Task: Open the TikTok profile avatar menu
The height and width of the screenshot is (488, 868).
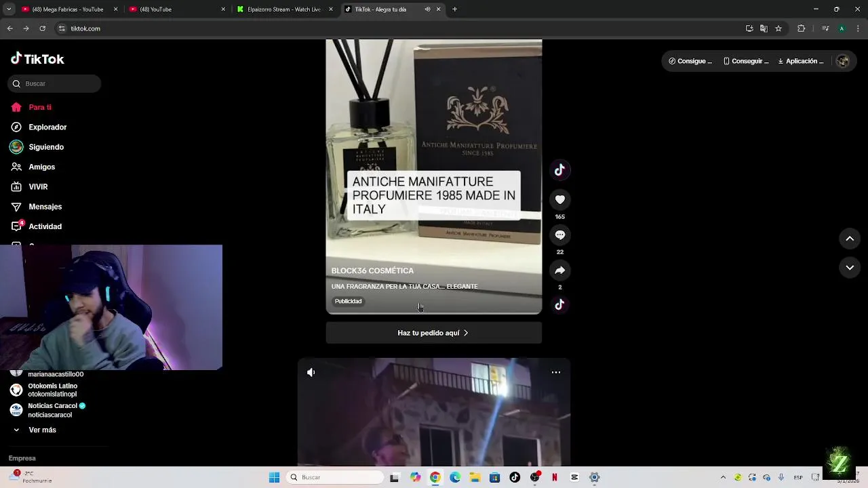Action: coord(843,61)
